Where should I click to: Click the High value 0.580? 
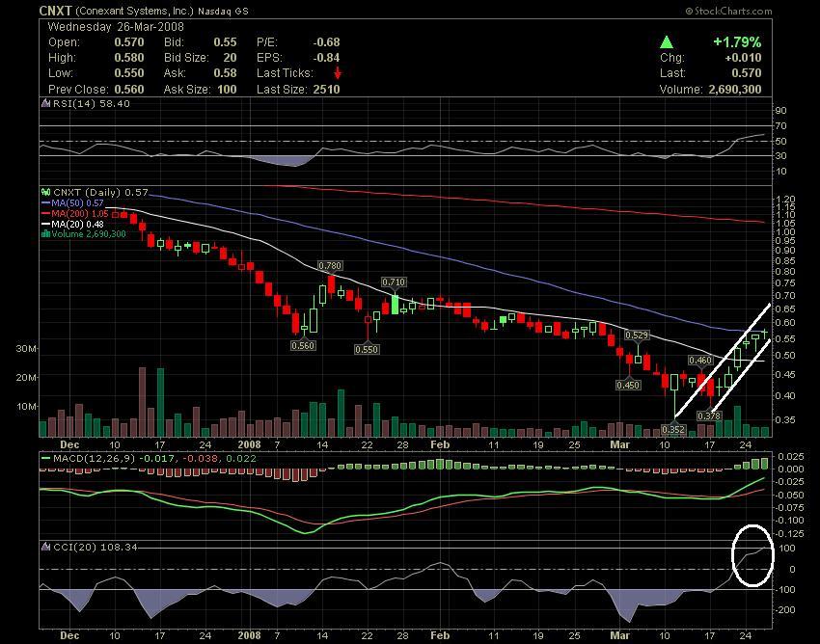pos(128,58)
